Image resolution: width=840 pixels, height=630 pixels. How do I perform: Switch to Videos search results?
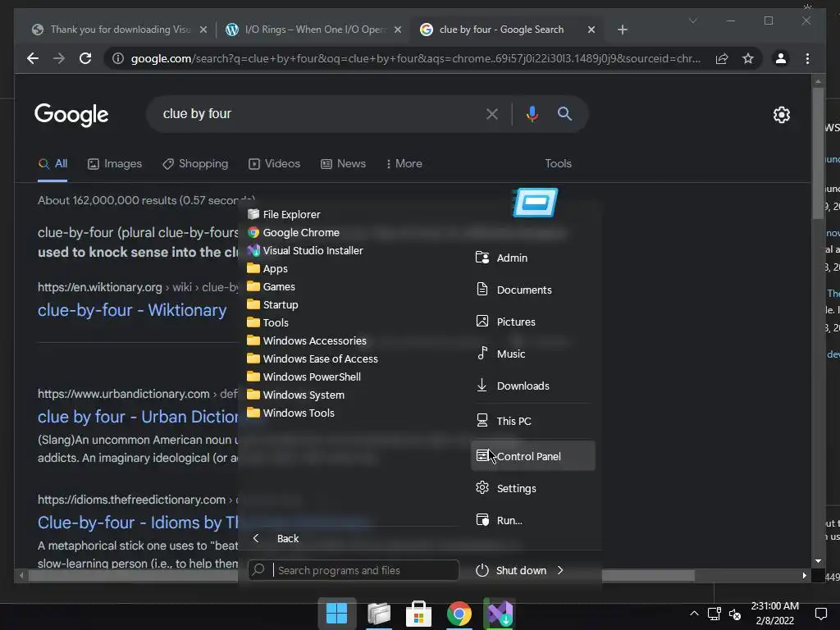click(x=274, y=163)
